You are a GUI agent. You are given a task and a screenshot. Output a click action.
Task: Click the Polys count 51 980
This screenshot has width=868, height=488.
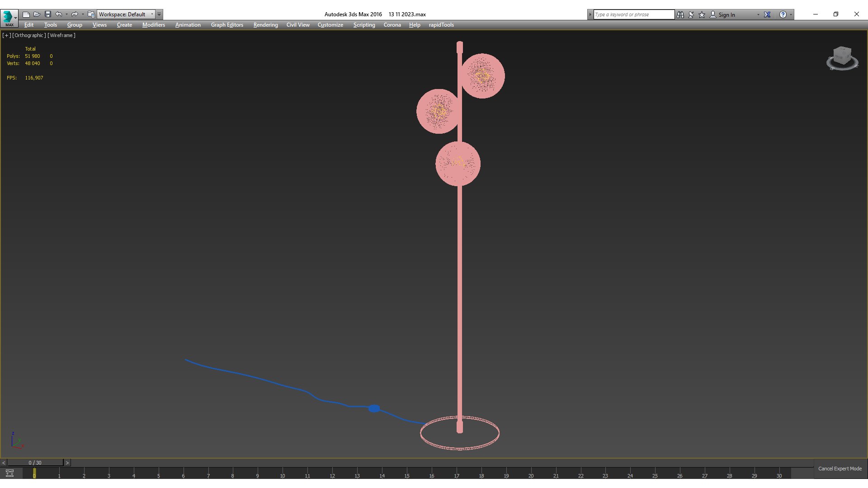33,56
